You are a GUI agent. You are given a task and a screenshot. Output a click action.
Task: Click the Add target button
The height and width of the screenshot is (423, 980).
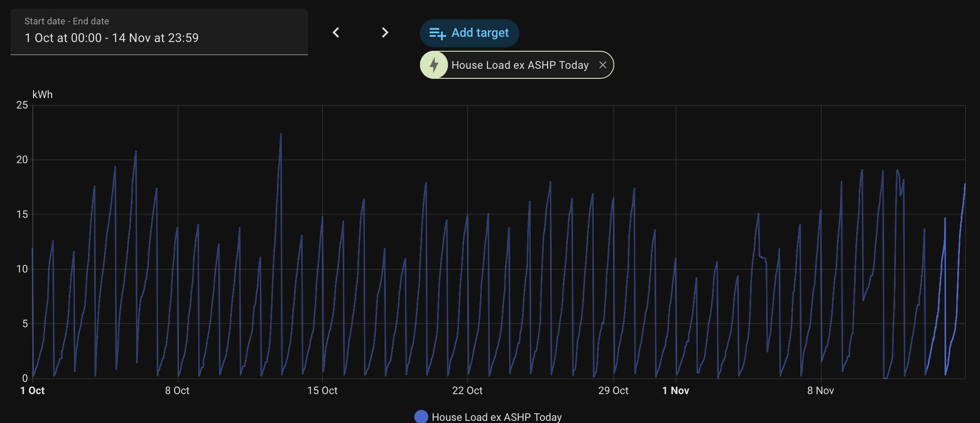[469, 33]
